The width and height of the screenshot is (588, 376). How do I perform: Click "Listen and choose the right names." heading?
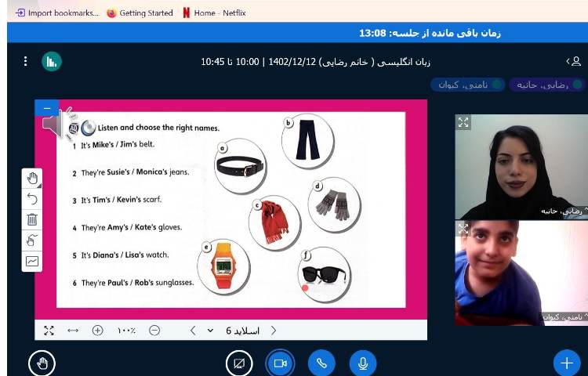[158, 128]
